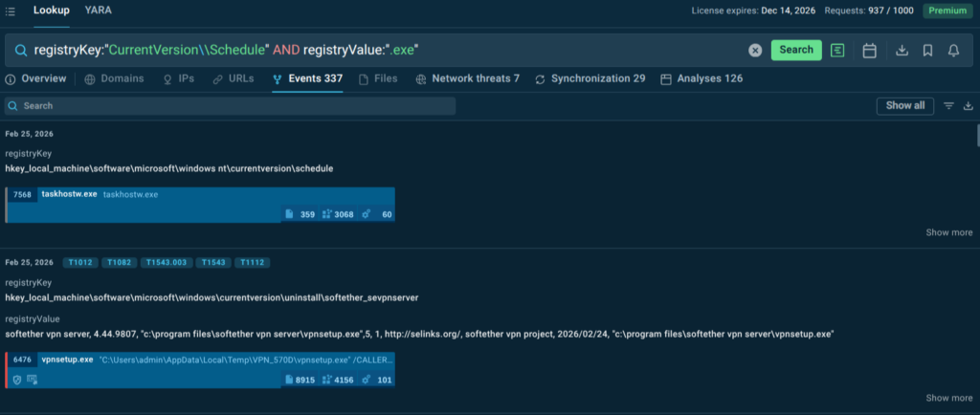Click the notification bell icon
980x415 pixels.
coord(953,51)
